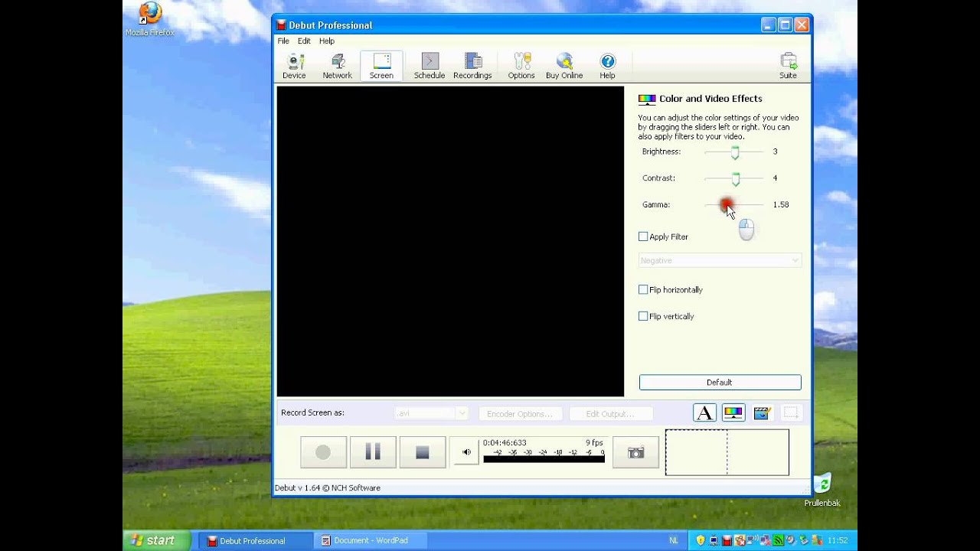Open the Prullenbak recycle bin
980x551 pixels.
822,490
